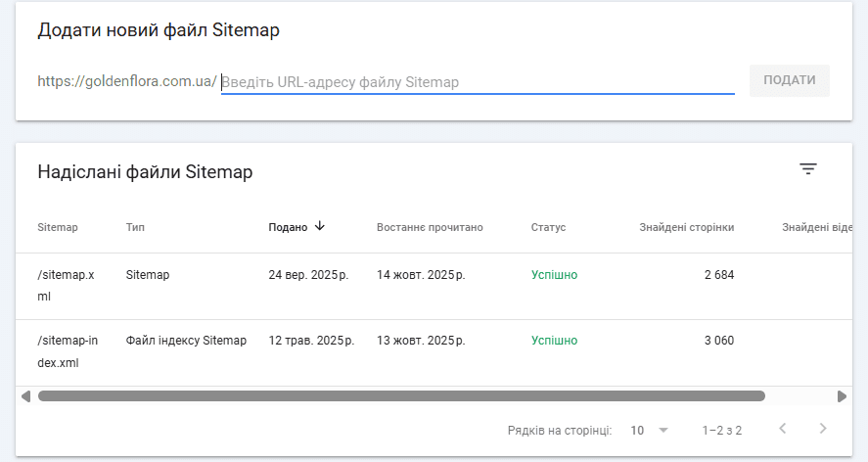Image resolution: width=868 pixels, height=462 pixels.
Task: Open the /sitemap.xml entry
Action: tap(66, 285)
